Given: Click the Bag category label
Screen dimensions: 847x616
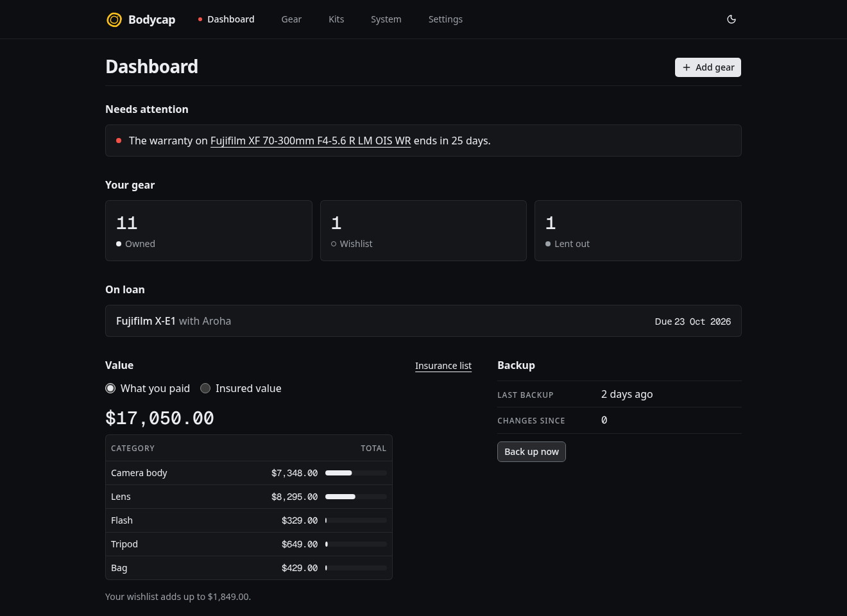Looking at the screenshot, I should [119, 568].
